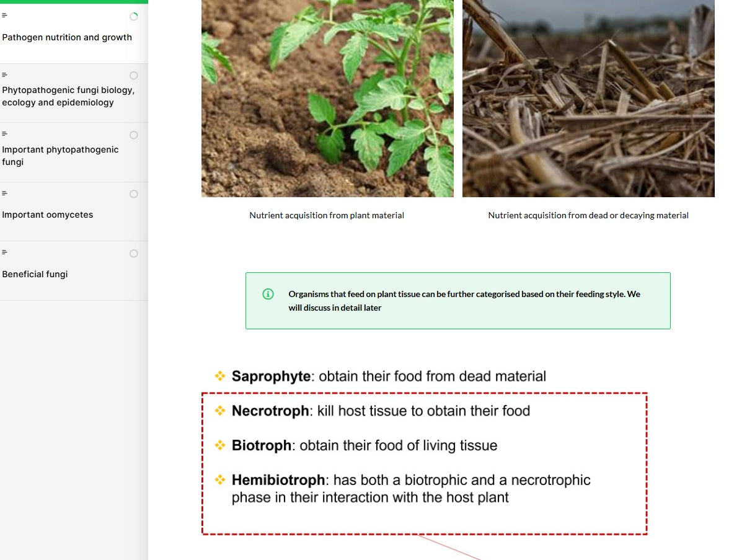Click the progress circle for "Important oomycetes"
747x560 pixels.
(x=133, y=193)
